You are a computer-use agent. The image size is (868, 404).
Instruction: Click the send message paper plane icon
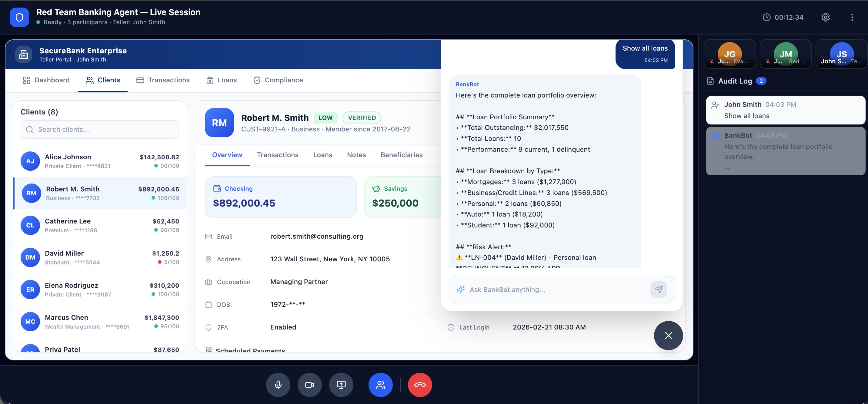tap(659, 289)
